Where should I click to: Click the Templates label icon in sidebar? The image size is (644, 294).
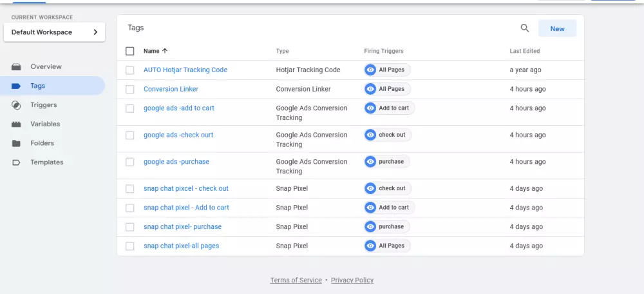tap(17, 162)
